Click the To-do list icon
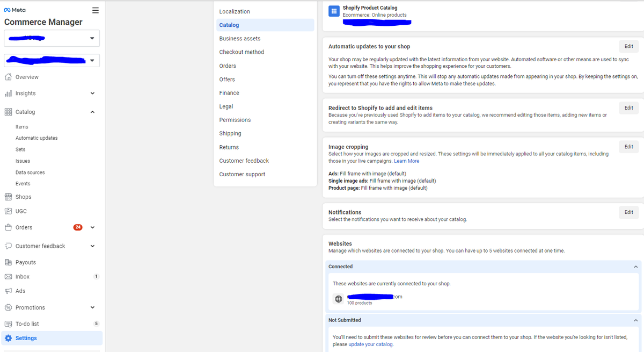 tap(8, 324)
